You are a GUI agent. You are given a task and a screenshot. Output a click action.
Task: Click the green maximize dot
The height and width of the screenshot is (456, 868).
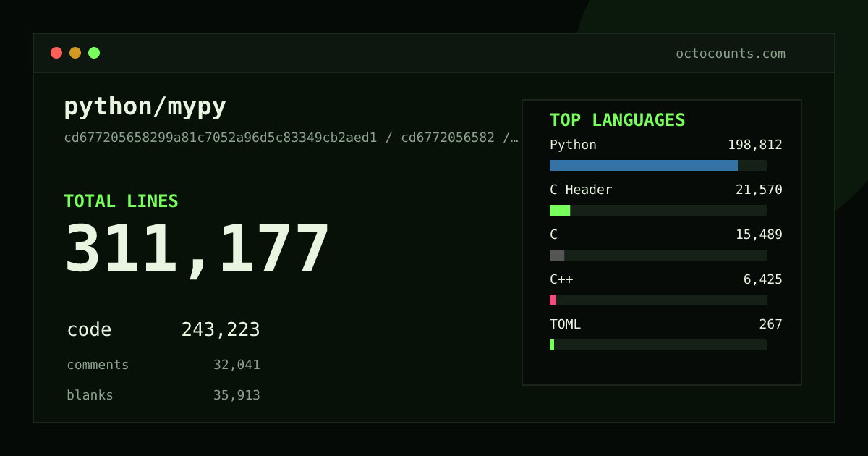point(94,53)
